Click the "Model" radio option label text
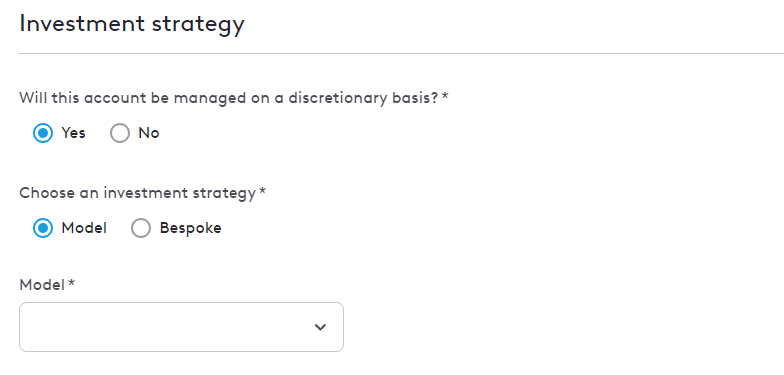The width and height of the screenshot is (784, 375). [84, 228]
